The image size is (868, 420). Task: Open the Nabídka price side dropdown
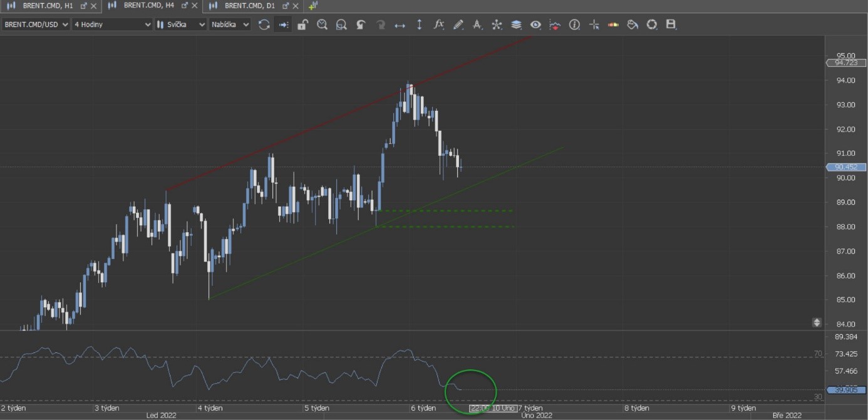(230, 24)
